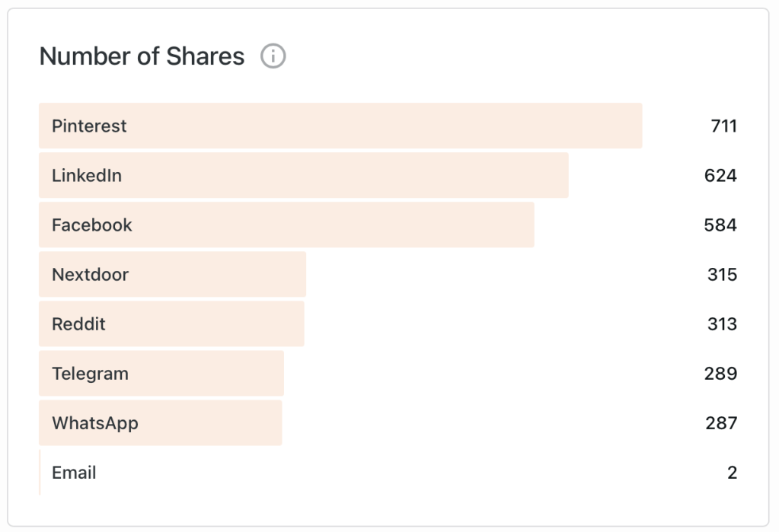Click the Email count 2

pos(732,473)
